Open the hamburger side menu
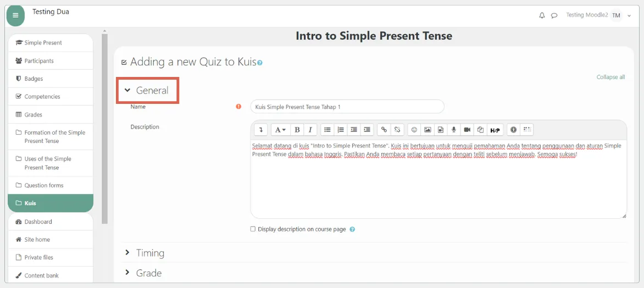The width and height of the screenshot is (644, 288). click(15, 15)
